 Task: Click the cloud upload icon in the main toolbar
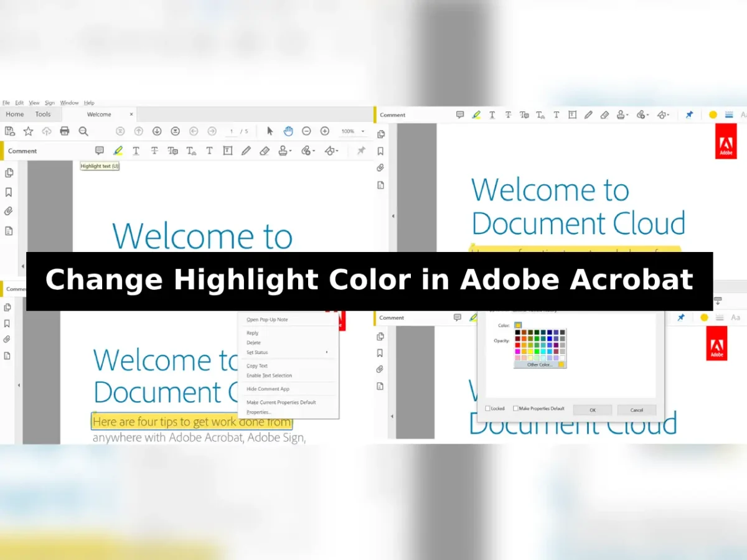click(47, 131)
